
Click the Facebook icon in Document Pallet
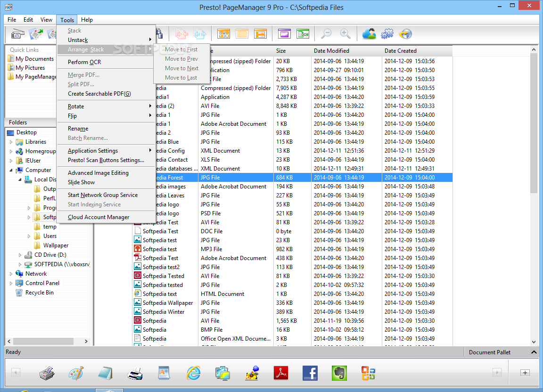pos(310,373)
